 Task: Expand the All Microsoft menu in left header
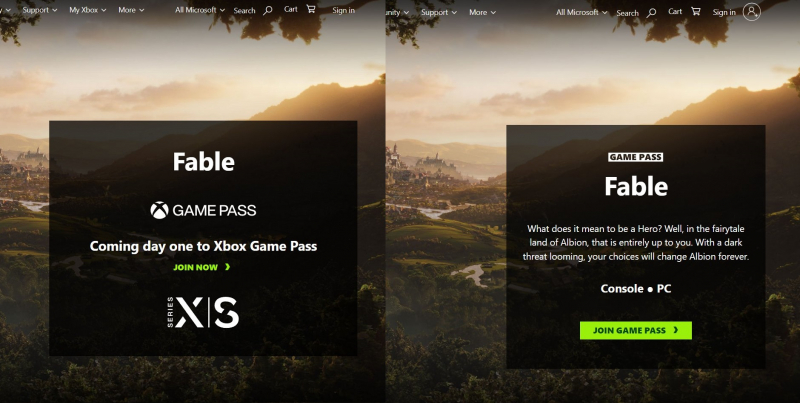[x=199, y=10]
